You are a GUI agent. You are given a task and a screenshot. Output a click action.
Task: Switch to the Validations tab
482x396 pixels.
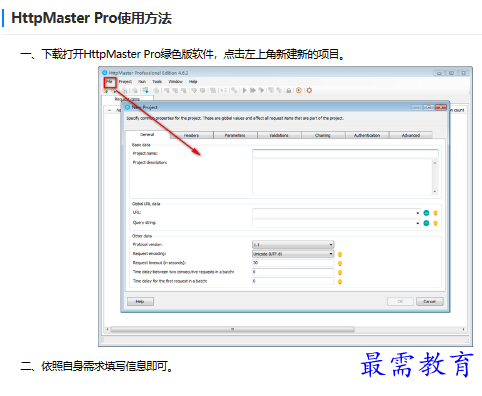(279, 135)
